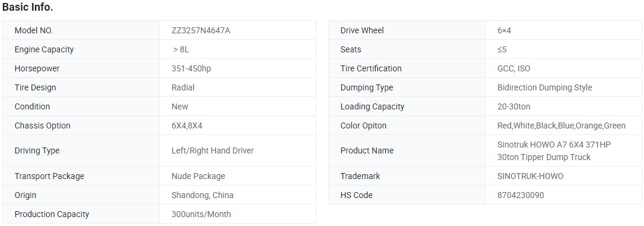644x226 pixels.
Task: Click Left/Right Hand Driver text
Action: (x=212, y=150)
